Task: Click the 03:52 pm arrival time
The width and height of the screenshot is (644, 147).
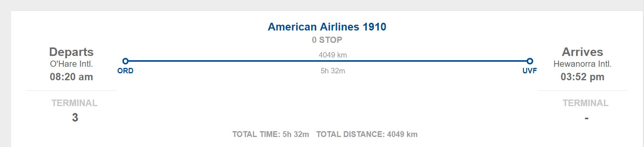Action: click(582, 77)
